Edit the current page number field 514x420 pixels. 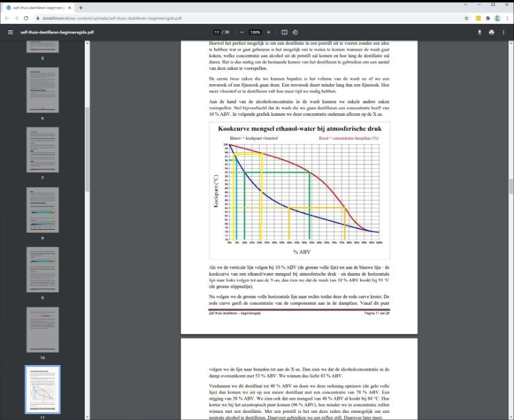(217, 32)
